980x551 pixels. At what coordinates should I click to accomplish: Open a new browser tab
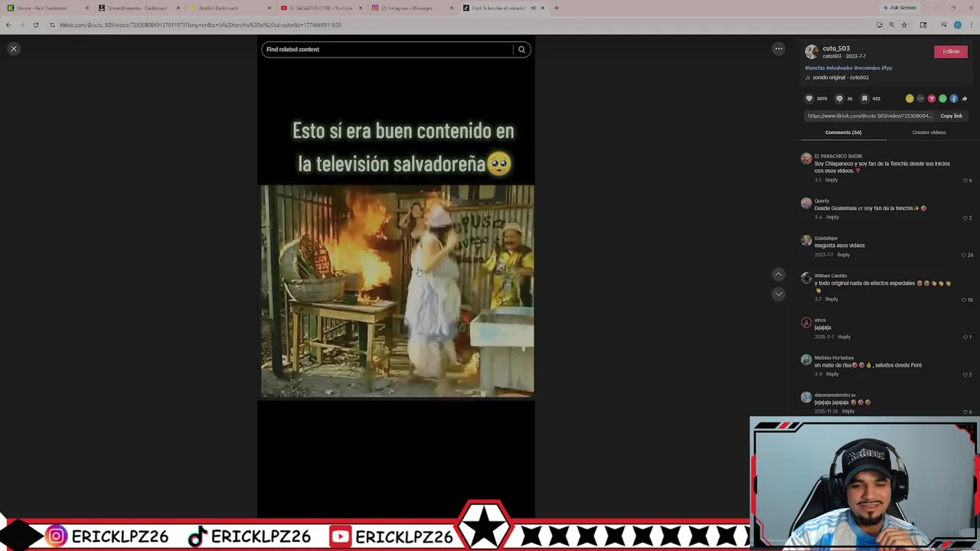(557, 8)
